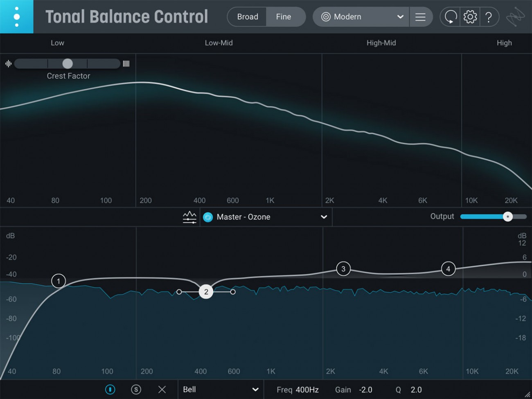The image size is (532, 399).
Task: Select the Low-Mid frequency band label
Action: coord(219,43)
